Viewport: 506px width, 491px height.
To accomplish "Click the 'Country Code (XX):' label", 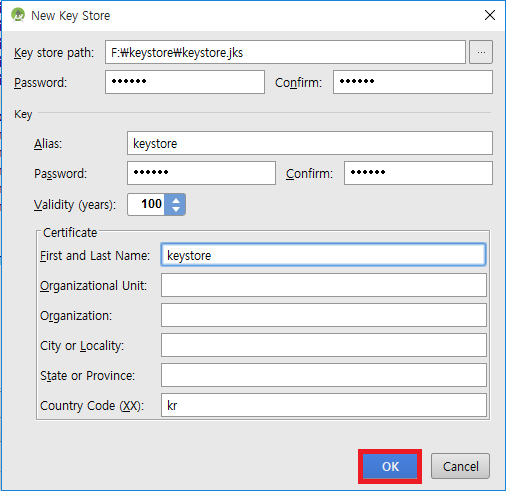I will 92,406.
